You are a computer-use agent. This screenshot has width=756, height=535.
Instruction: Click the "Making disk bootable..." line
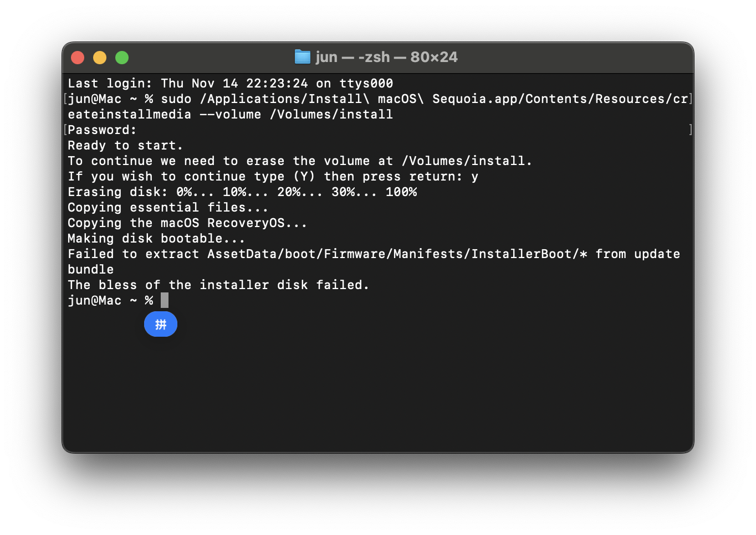[x=156, y=239]
